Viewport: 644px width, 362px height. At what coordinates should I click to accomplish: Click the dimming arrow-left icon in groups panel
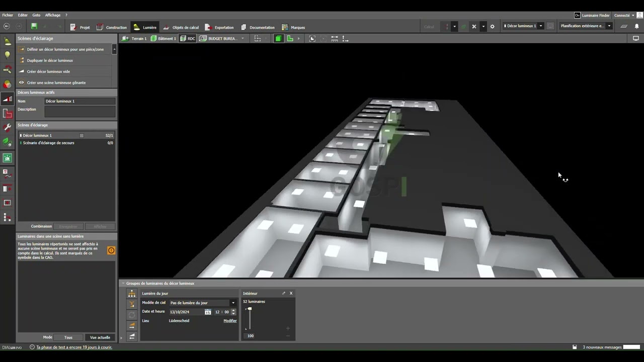132,336
